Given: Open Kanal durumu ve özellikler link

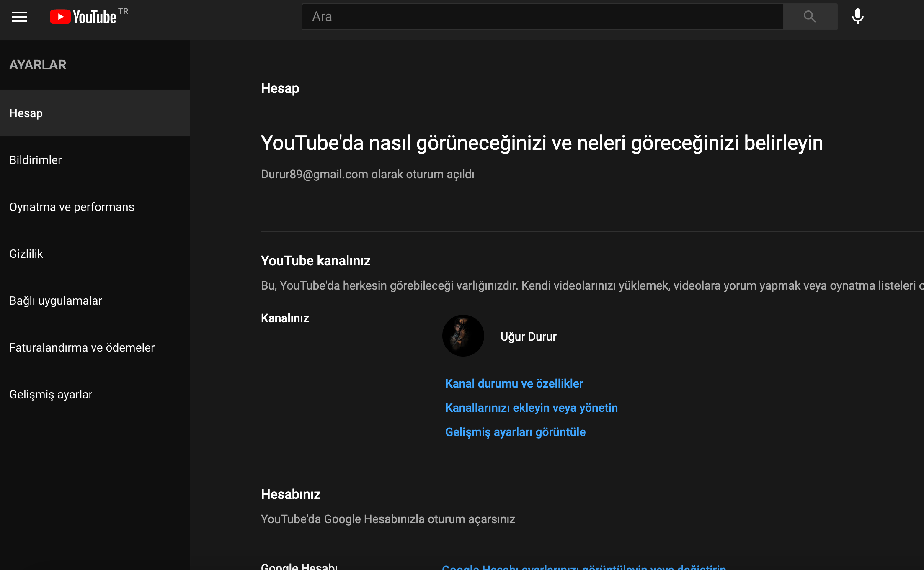Looking at the screenshot, I should [514, 383].
